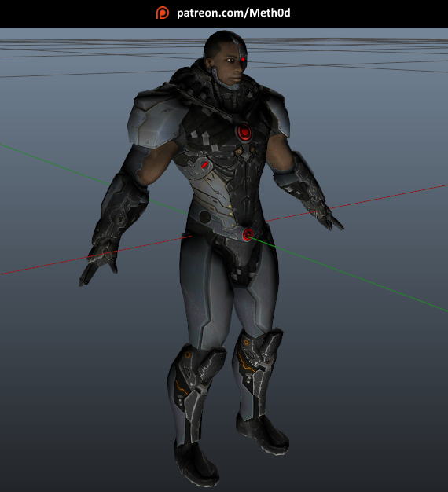
Task: Click the small red slash light on chest
Action: 204,164
